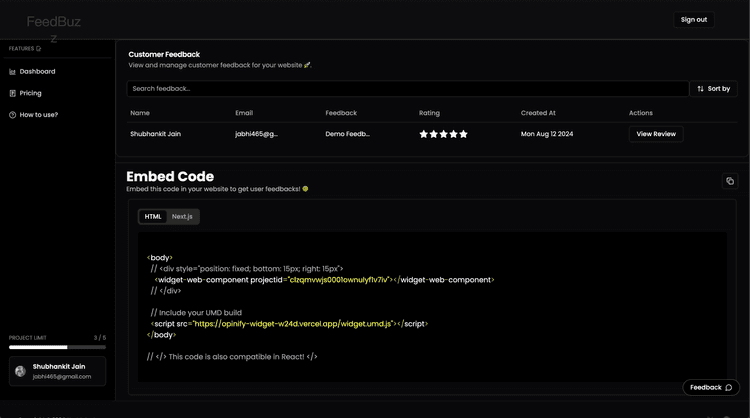Click the Shubhankit Jain name cell
The image size is (750, 418).
155,134
